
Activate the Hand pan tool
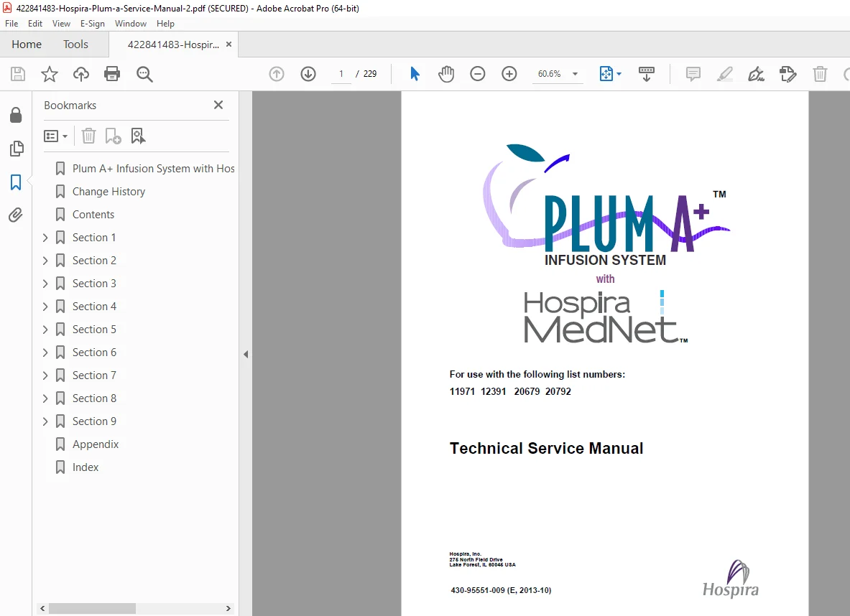pos(446,74)
